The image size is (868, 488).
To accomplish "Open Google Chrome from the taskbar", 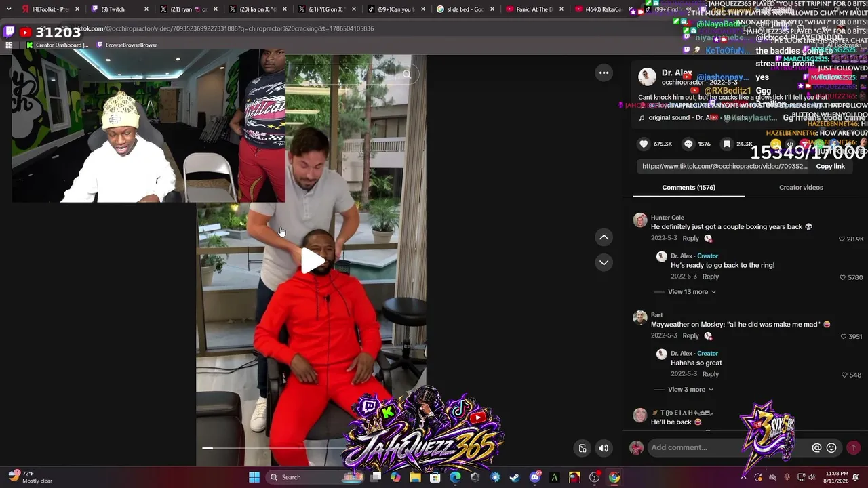I will 614,477.
